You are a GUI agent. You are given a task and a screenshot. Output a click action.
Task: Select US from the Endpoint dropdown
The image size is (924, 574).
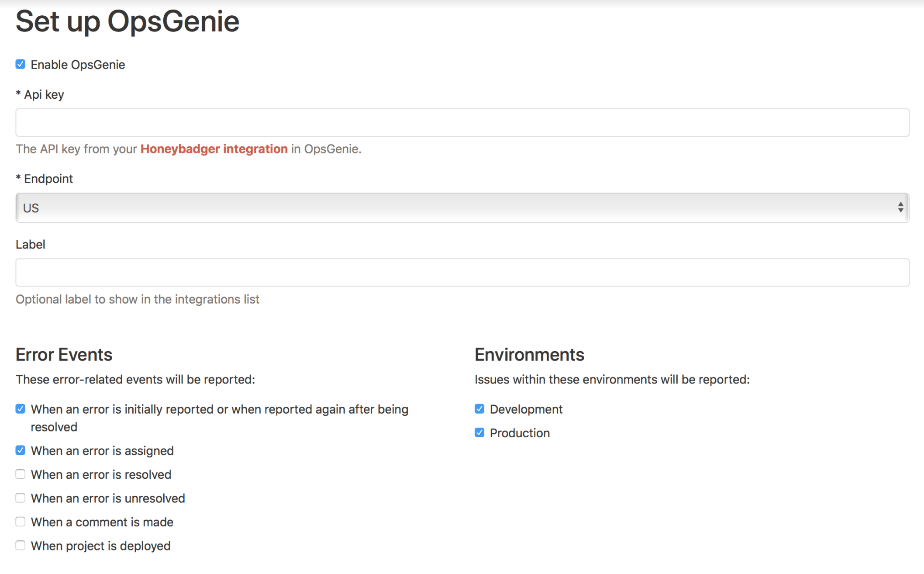[x=461, y=207]
